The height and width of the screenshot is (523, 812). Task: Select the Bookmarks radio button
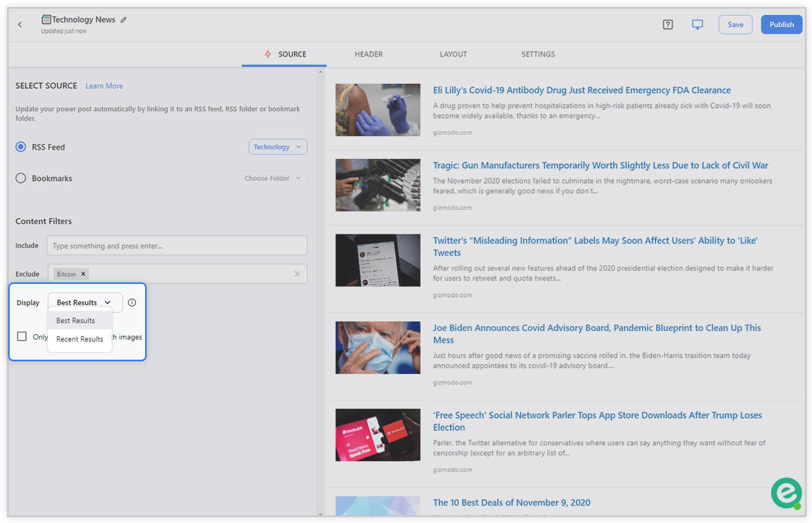[21, 178]
